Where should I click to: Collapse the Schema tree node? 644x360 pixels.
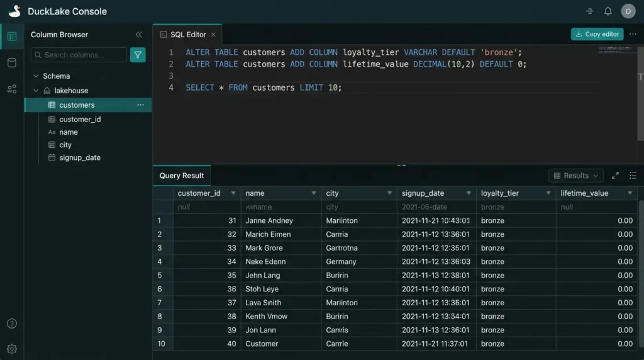coord(36,76)
